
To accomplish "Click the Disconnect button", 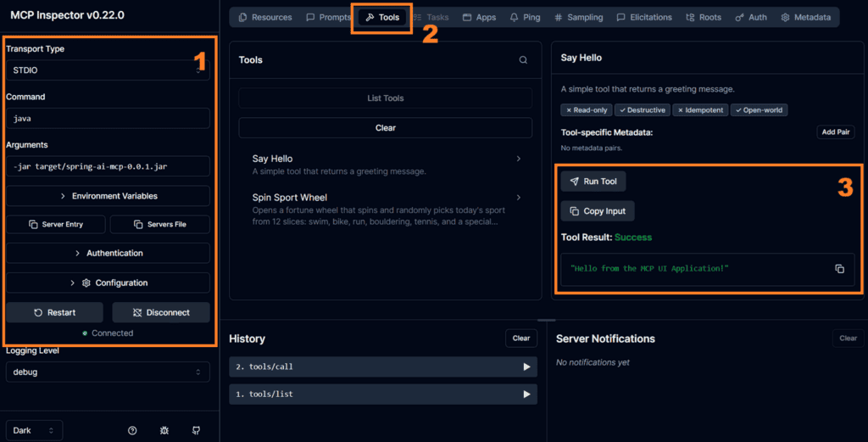I will [161, 312].
